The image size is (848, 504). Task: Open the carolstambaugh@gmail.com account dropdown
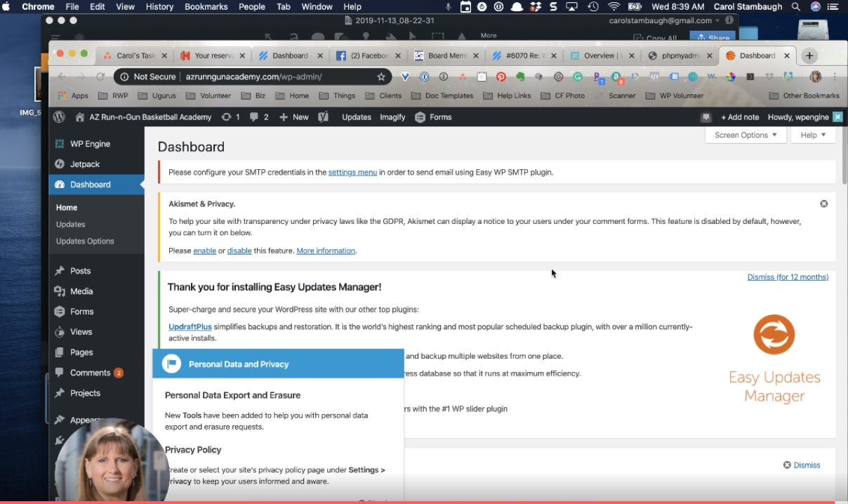click(x=664, y=20)
